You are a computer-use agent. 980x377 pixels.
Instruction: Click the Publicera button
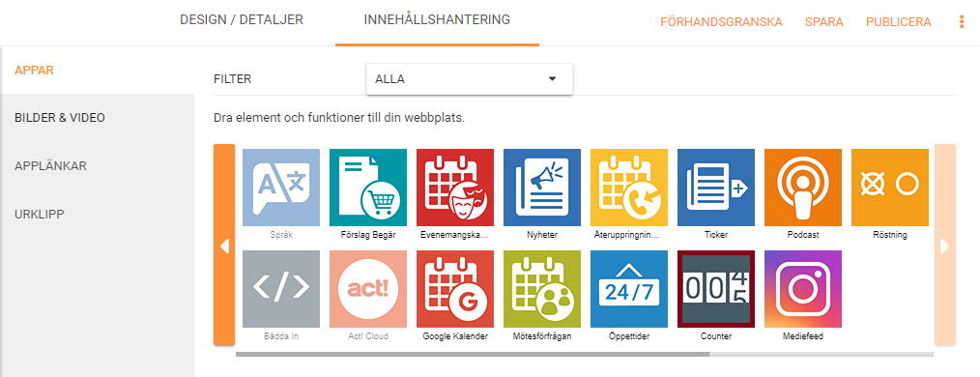(898, 22)
